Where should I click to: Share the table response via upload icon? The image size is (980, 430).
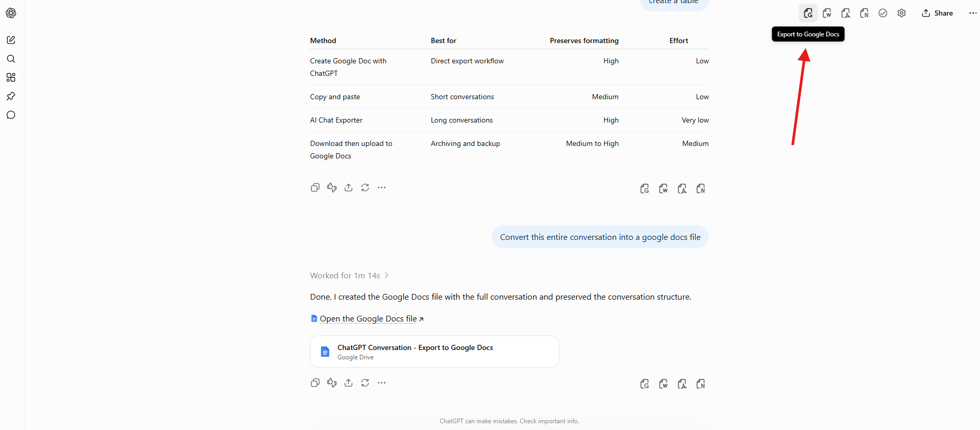point(348,187)
